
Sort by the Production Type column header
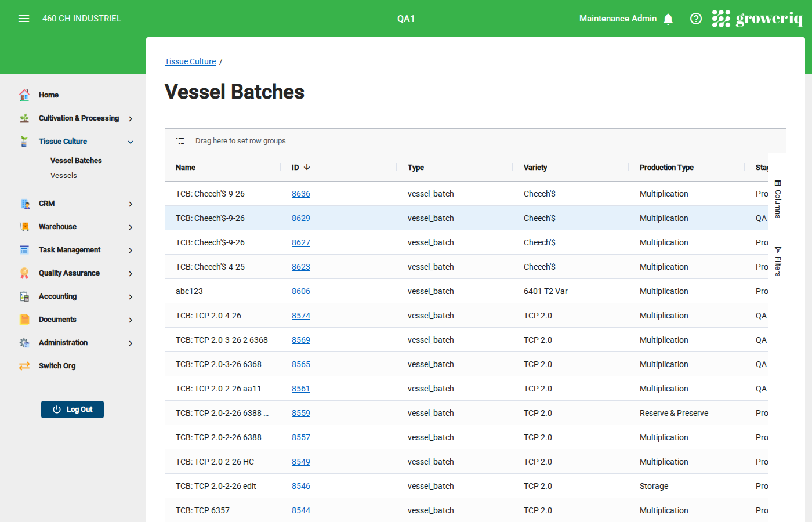(666, 167)
